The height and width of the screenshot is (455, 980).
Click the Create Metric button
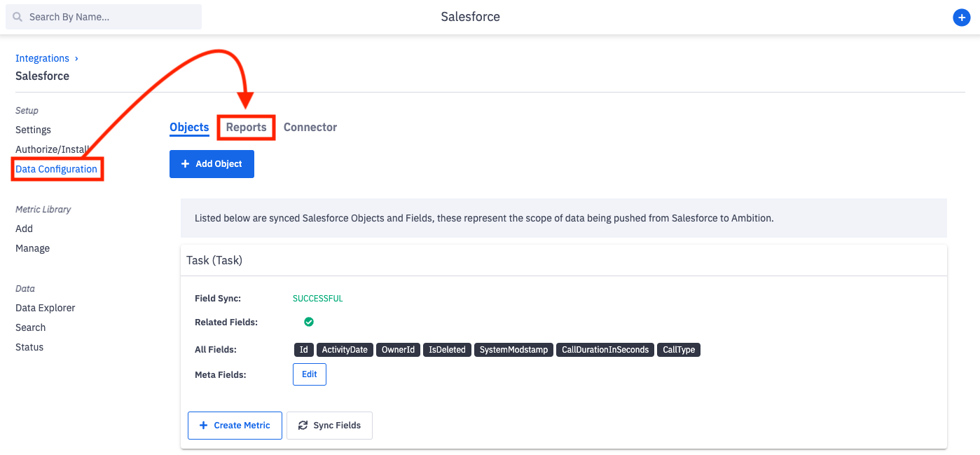235,426
